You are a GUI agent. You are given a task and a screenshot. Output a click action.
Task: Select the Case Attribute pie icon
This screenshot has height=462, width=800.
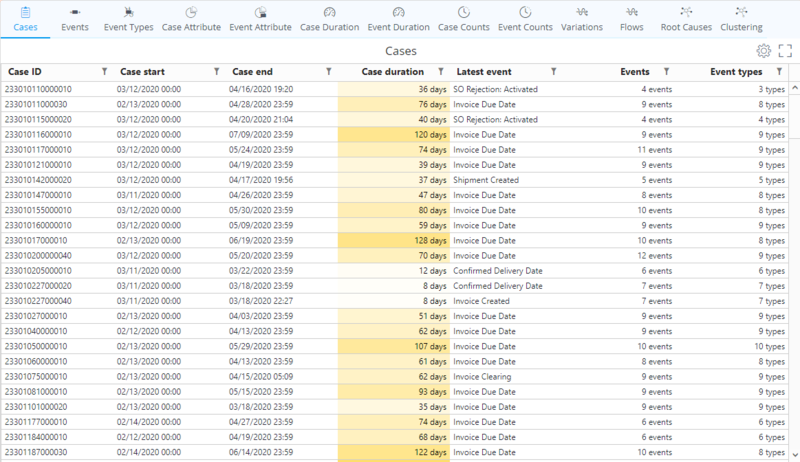pyautogui.click(x=191, y=12)
